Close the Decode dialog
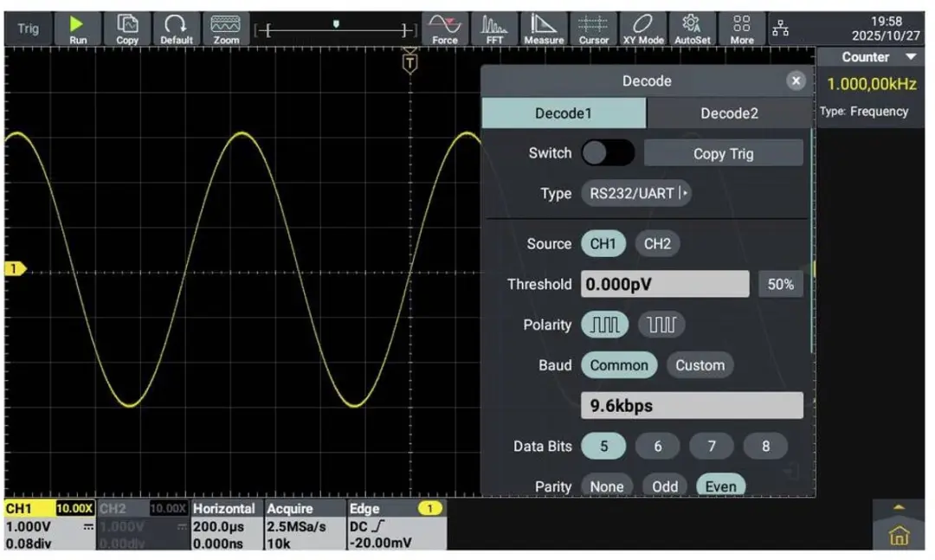Viewport: 935px width, 560px height. tap(796, 80)
